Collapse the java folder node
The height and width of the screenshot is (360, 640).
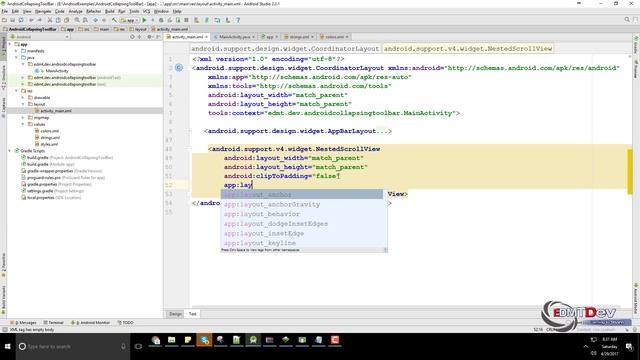16,58
